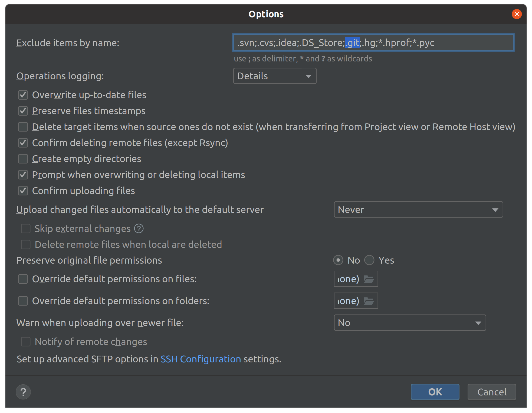Open folder browser for file permissions

pyautogui.click(x=369, y=279)
